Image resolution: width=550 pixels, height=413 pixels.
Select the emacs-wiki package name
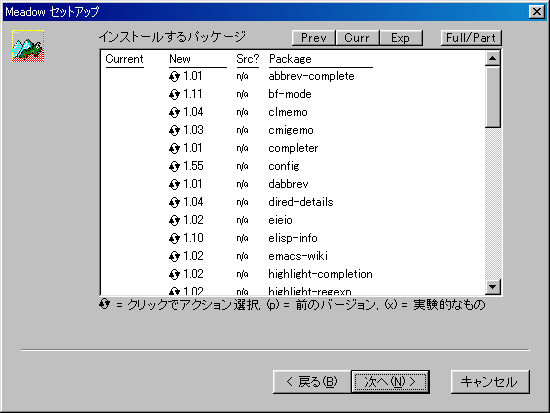(298, 256)
